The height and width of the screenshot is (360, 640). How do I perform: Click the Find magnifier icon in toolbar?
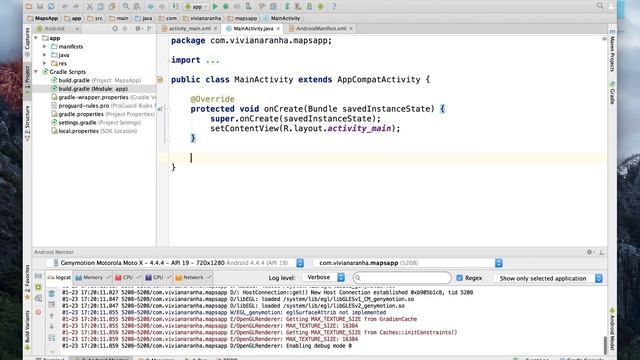coord(126,6)
